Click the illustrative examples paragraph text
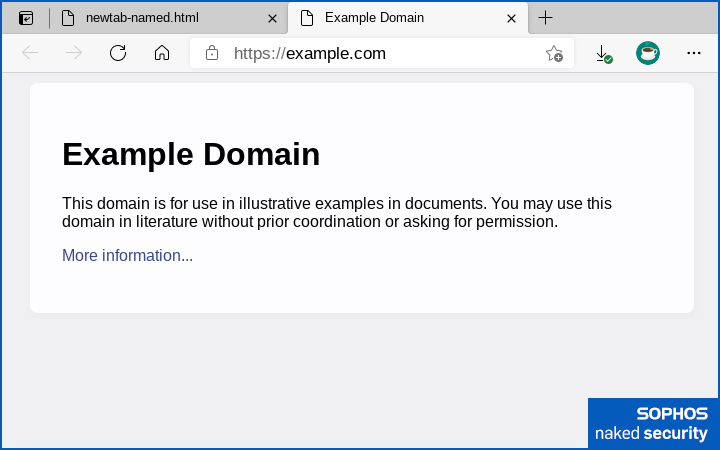This screenshot has height=450, width=720. click(x=336, y=212)
